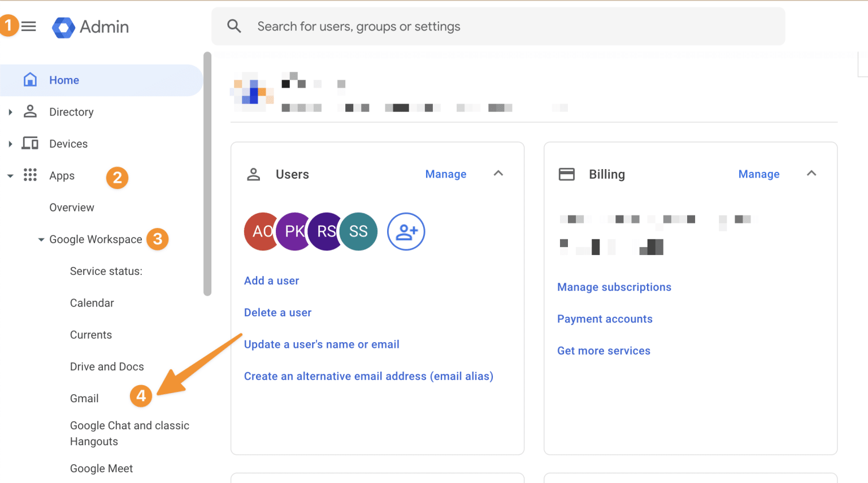Collapse the Billing card chevron

click(x=811, y=173)
